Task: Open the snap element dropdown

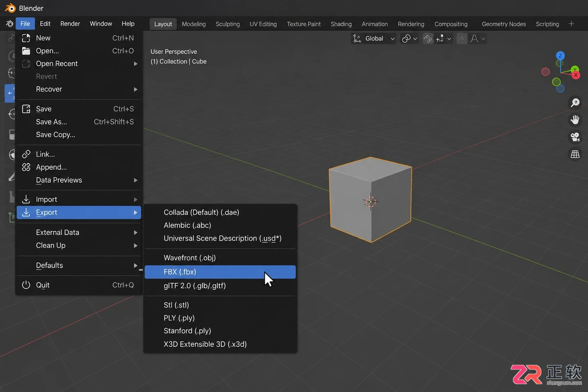Action: click(443, 38)
